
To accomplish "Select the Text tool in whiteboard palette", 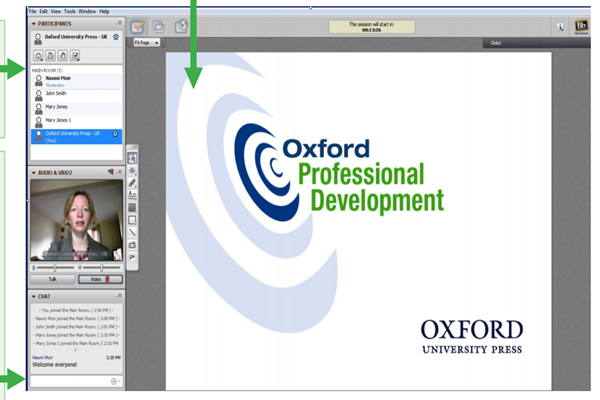I will click(x=132, y=195).
